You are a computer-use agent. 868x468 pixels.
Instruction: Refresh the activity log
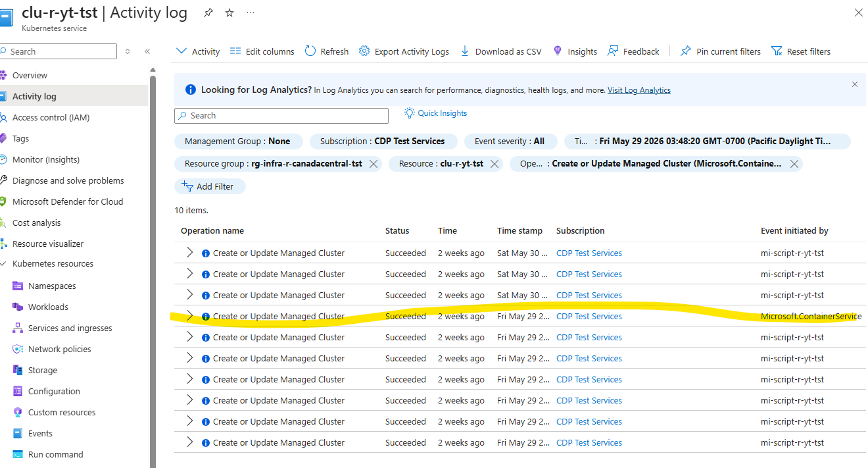click(x=327, y=51)
